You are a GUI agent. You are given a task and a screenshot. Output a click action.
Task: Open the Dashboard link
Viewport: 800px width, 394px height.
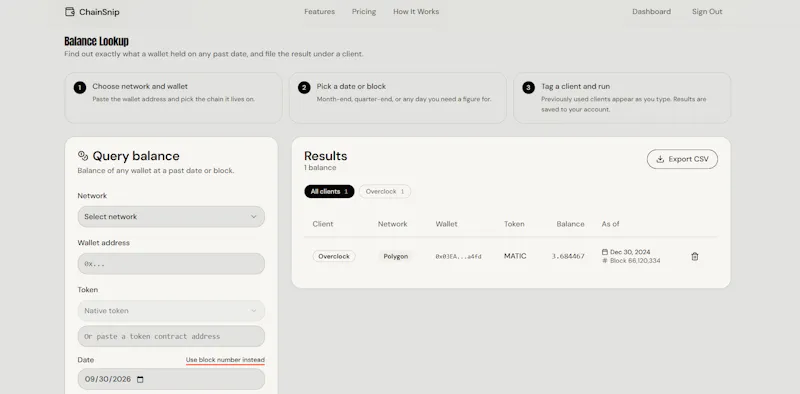652,11
